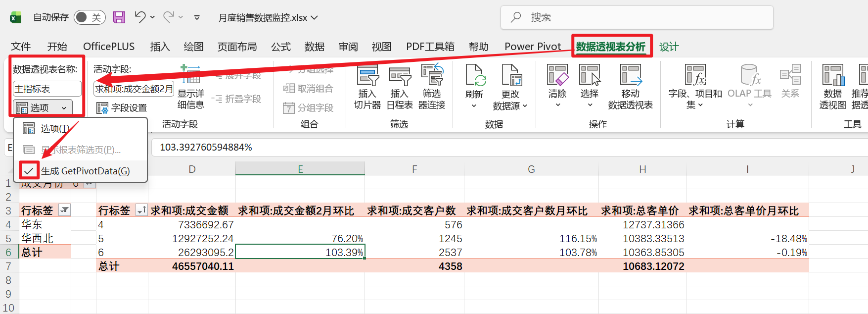Viewport: 868px width, 314px height.
Task: Open 成交月份 filter dropdown in row 1
Action: [x=90, y=184]
